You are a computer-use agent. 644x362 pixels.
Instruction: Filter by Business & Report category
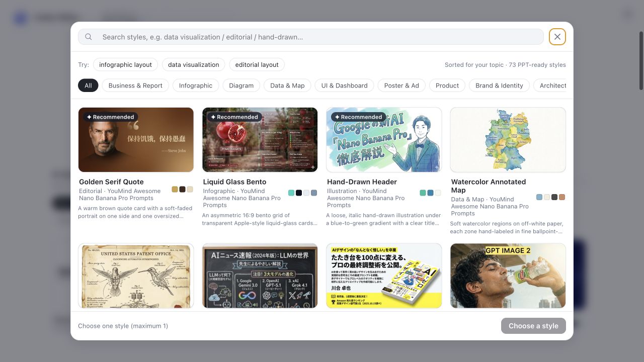(135, 85)
